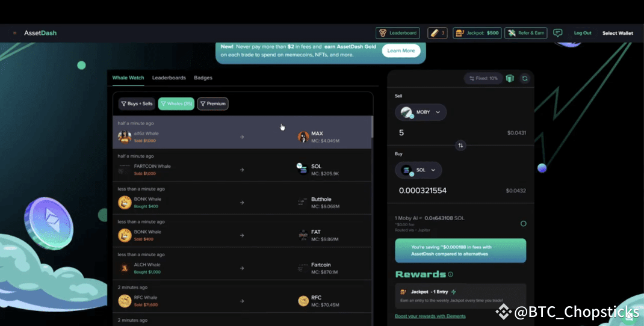This screenshot has height=326, width=644.
Task: Click the lightning bolt icon beside Jackpot entry
Action: [454, 292]
